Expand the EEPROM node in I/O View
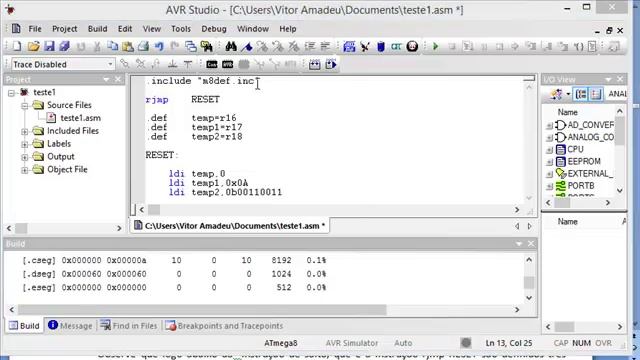The width and height of the screenshot is (640, 360). 549,162
